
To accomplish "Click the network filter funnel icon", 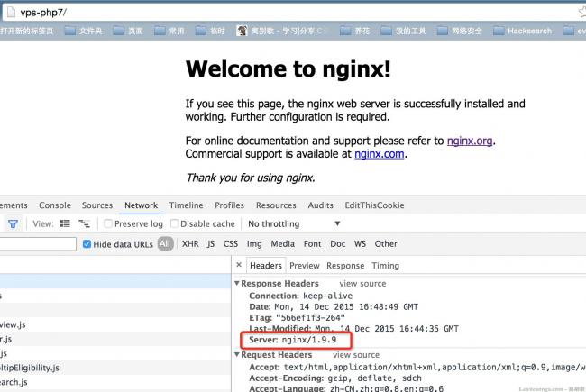I will click(x=13, y=224).
